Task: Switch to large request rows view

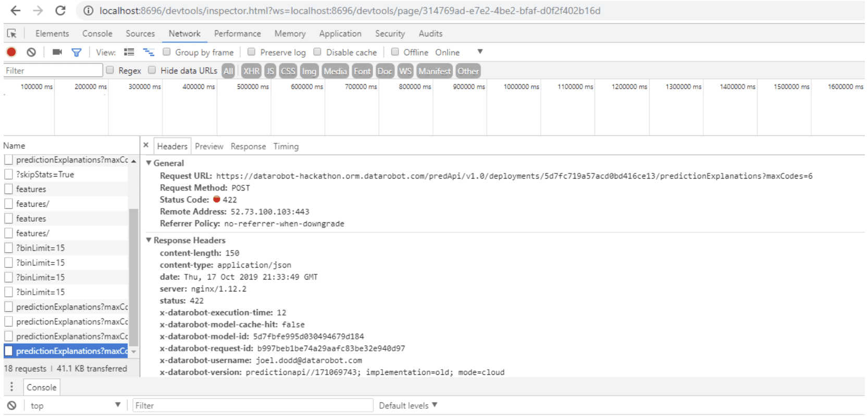Action: point(129,52)
